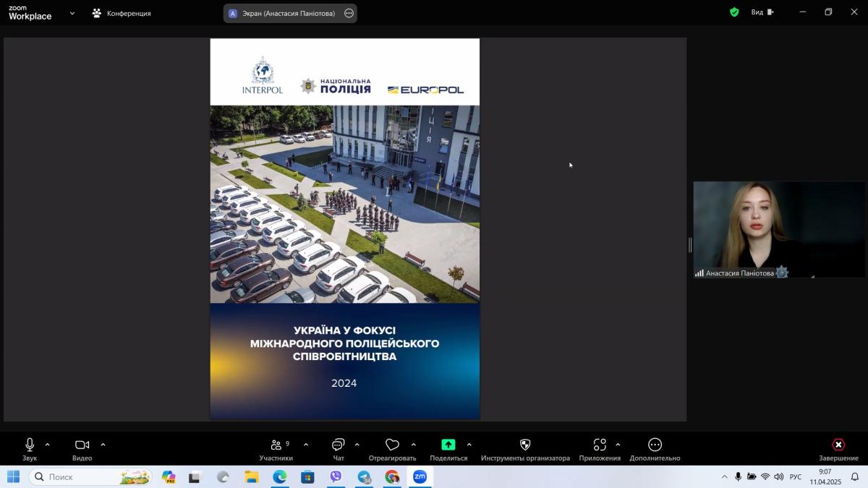Open the Zoom Workplace dropdown chevron
The image size is (868, 488).
pos(72,13)
